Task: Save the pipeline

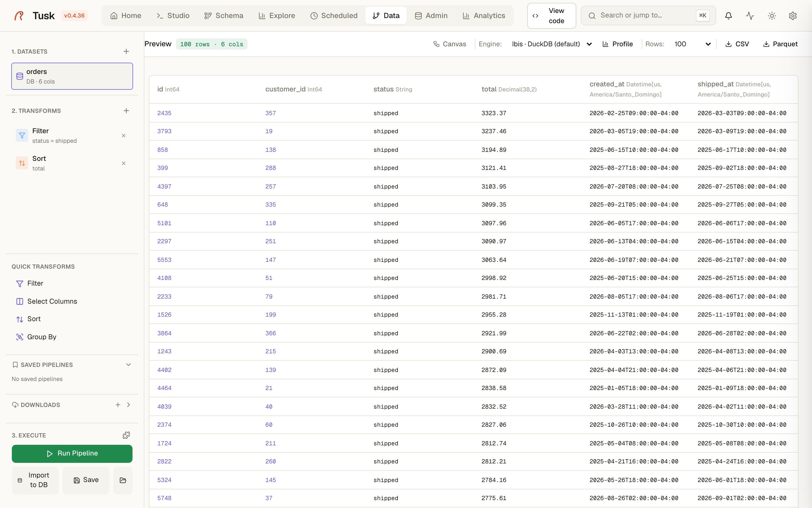Action: 86,480
